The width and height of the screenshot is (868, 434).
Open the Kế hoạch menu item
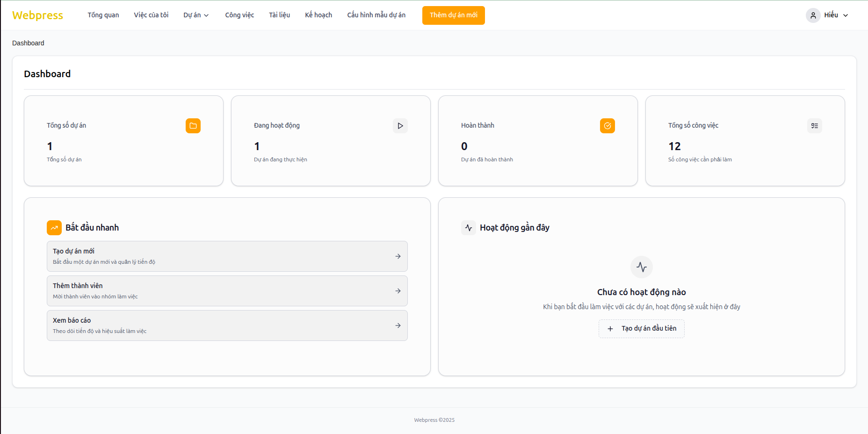318,15
